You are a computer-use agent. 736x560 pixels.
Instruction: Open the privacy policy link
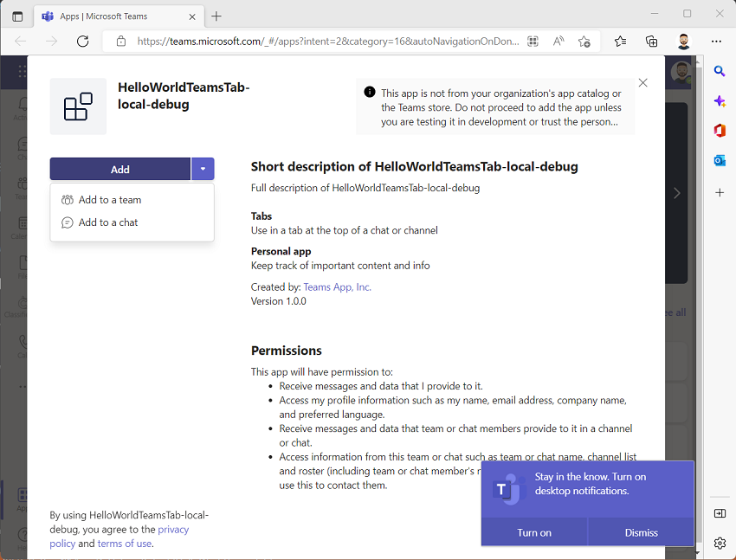(172, 529)
